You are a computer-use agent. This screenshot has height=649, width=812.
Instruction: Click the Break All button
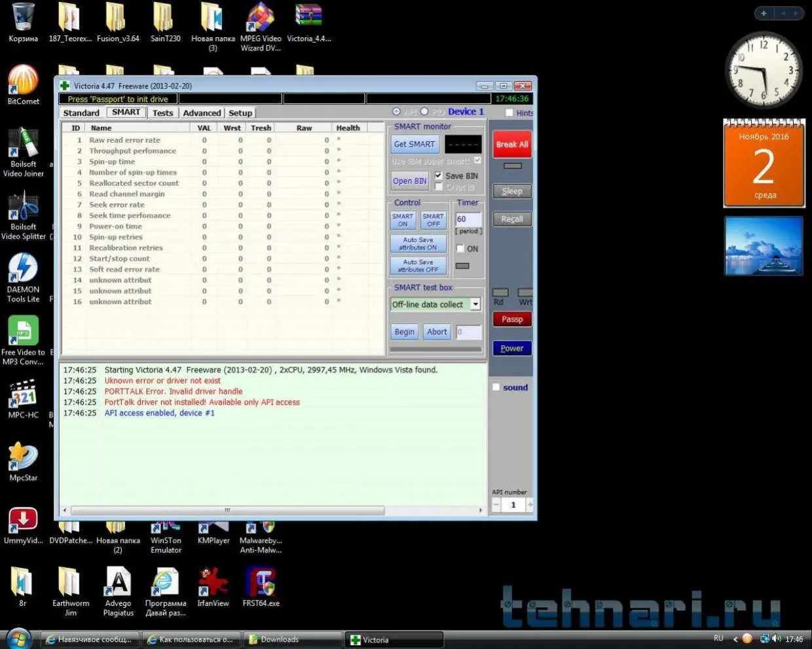click(512, 144)
